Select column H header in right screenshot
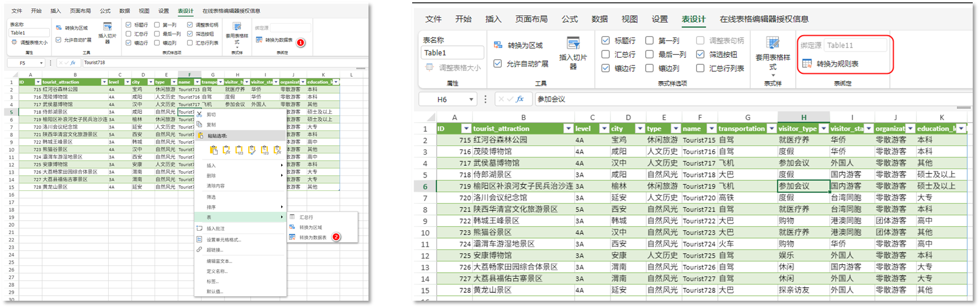980x308 pixels. 804,117
